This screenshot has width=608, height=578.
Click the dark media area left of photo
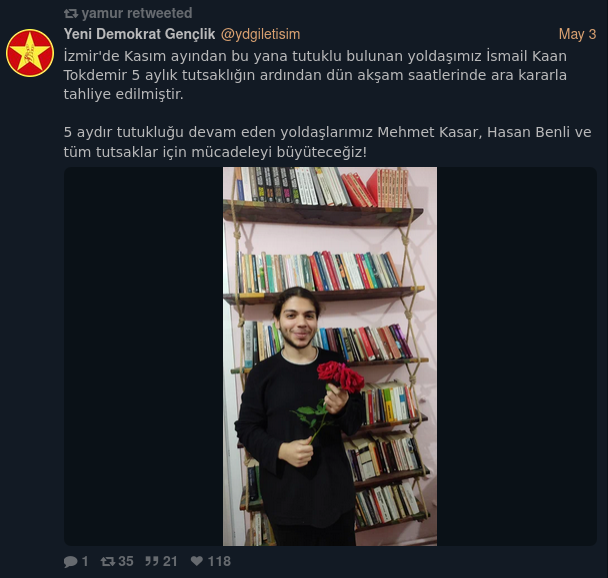(143, 356)
